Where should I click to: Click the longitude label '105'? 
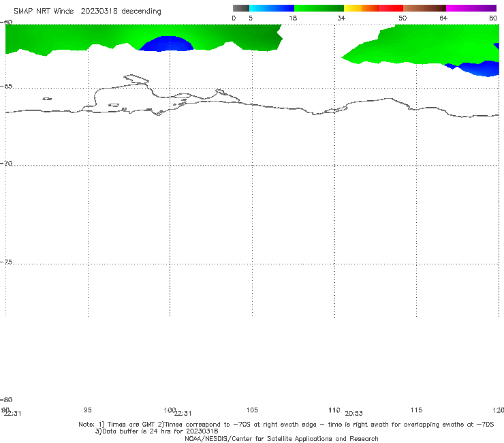[x=252, y=410]
